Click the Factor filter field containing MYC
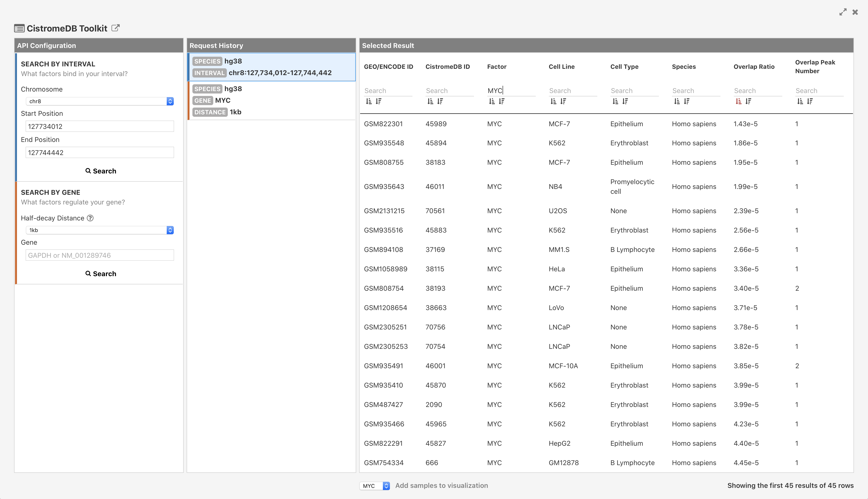Image resolution: width=868 pixels, height=499 pixels. point(511,91)
